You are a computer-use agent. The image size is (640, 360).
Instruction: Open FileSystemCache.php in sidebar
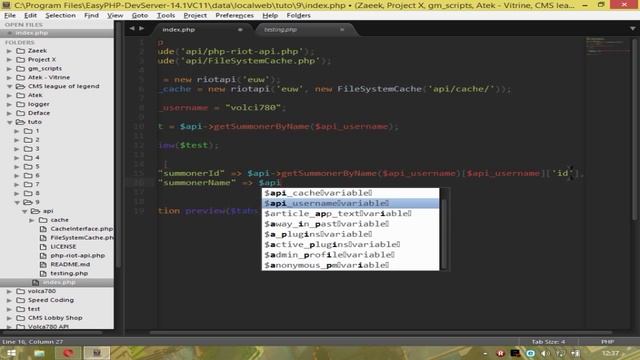tap(82, 238)
